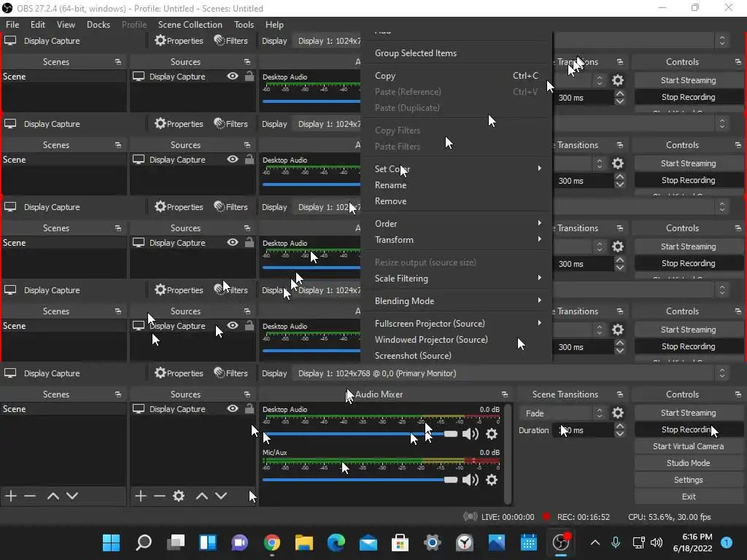Image resolution: width=747 pixels, height=560 pixels.
Task: Click the CPU: 53.6%, 30.00 fps status text
Action: [x=670, y=517]
